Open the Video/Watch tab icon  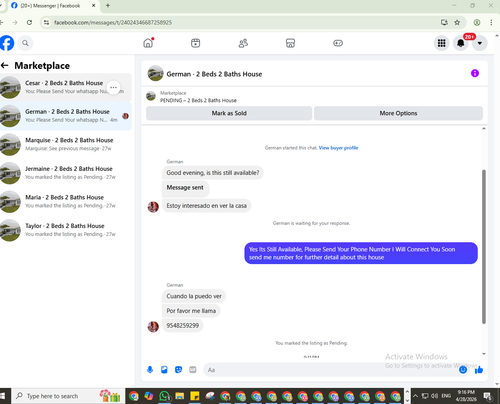click(x=196, y=43)
